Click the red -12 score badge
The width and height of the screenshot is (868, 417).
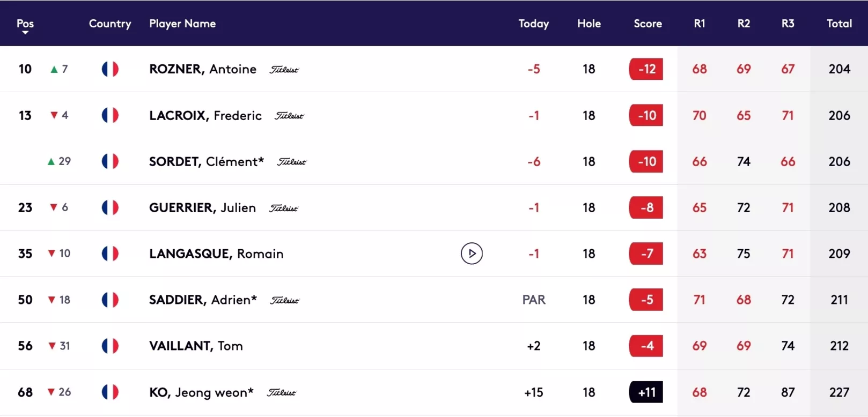pyautogui.click(x=646, y=69)
